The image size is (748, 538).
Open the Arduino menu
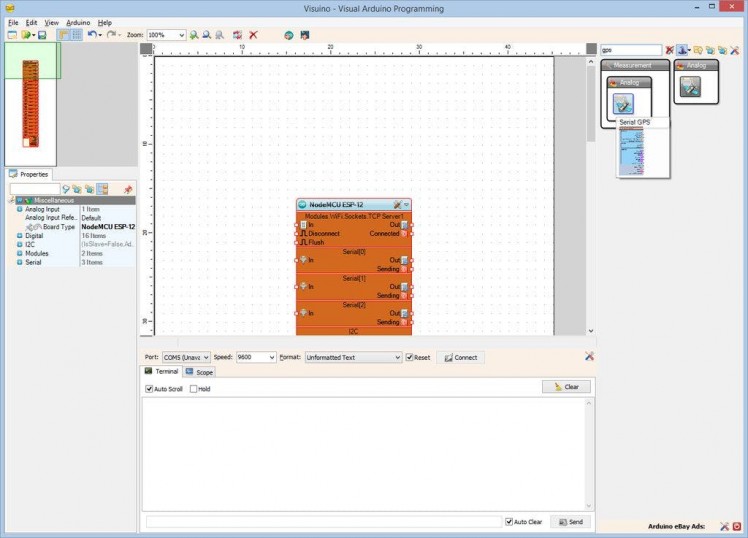78,22
